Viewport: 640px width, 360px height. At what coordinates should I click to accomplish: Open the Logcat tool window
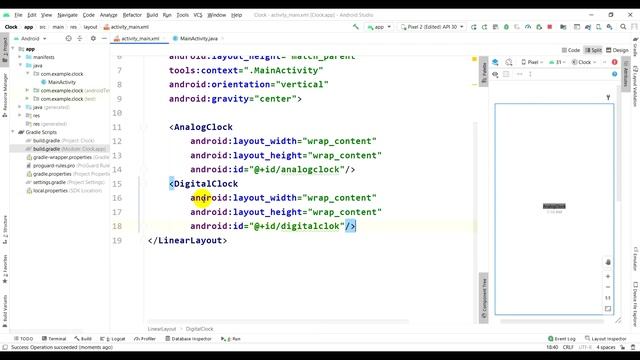click(x=113, y=339)
